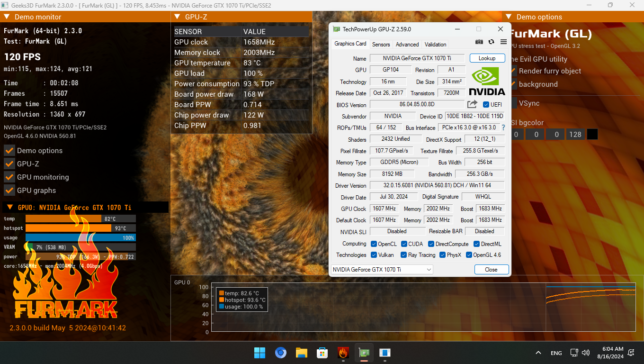Toggle the CUDA checkbox
This screenshot has width=644, height=364.
coord(404,244)
